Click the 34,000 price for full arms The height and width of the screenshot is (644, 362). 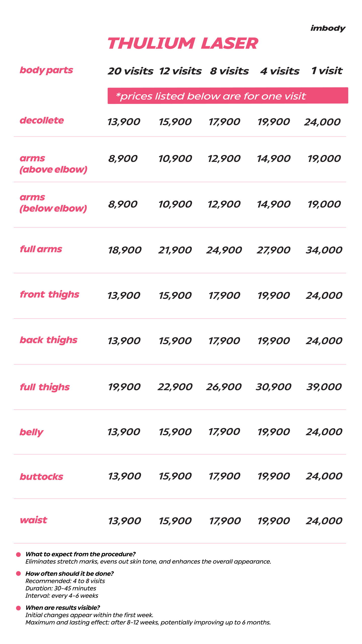(324, 250)
